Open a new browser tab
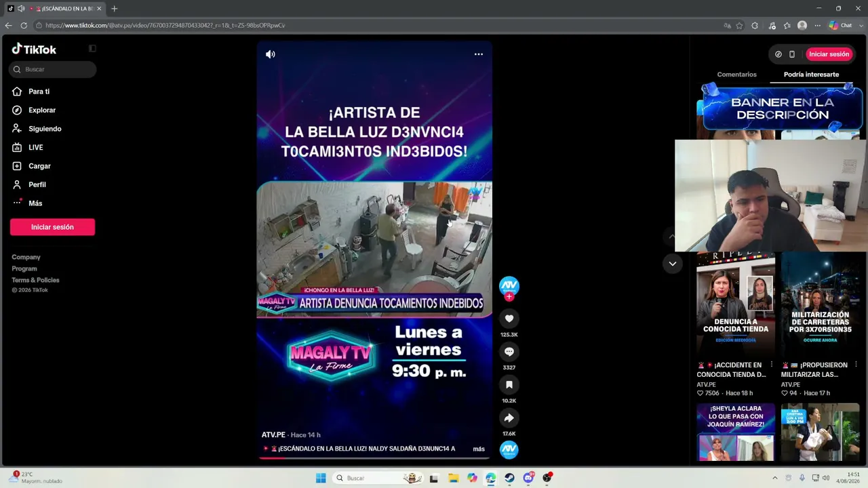The width and height of the screenshot is (868, 488). (x=114, y=9)
